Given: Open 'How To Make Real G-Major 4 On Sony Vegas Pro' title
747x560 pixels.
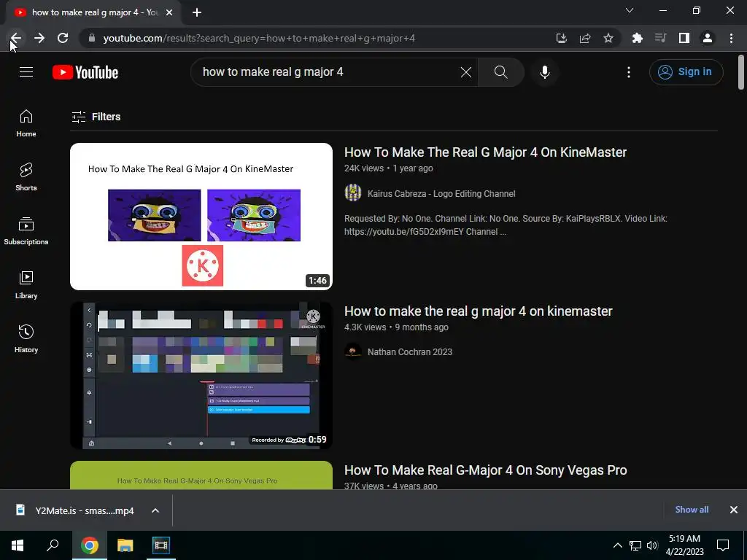Looking at the screenshot, I should pyautogui.click(x=485, y=470).
